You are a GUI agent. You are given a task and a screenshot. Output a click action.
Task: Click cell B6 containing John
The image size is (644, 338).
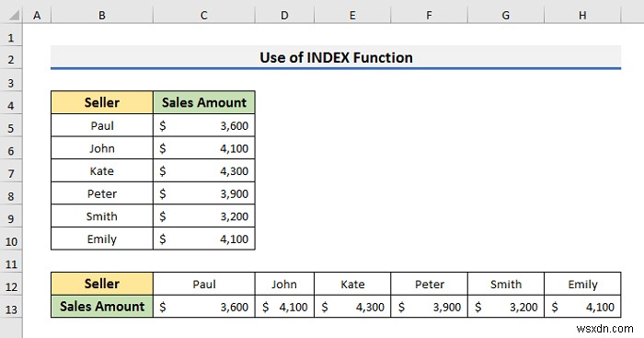point(102,148)
